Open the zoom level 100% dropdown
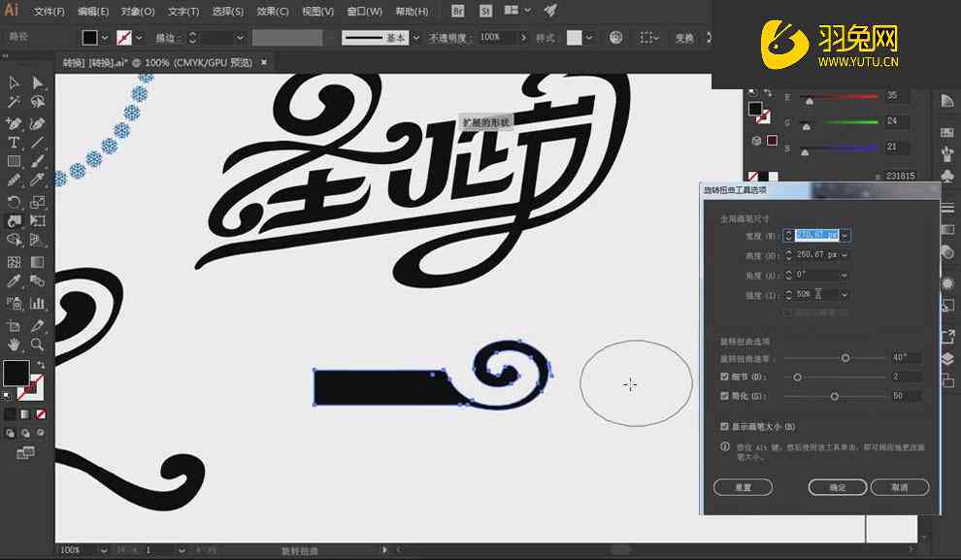 tap(104, 550)
